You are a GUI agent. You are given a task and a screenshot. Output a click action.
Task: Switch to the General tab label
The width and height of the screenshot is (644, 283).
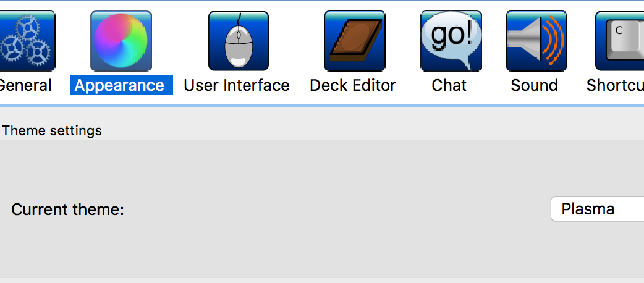[25, 85]
